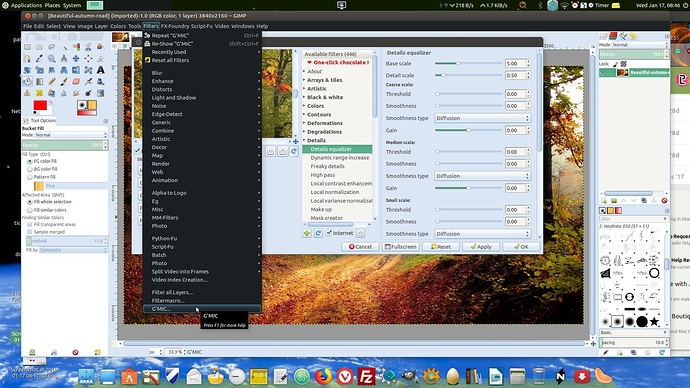This screenshot has height=388, width=690.
Task: Toggle Fill transparent areas checkbox
Action: (30, 224)
